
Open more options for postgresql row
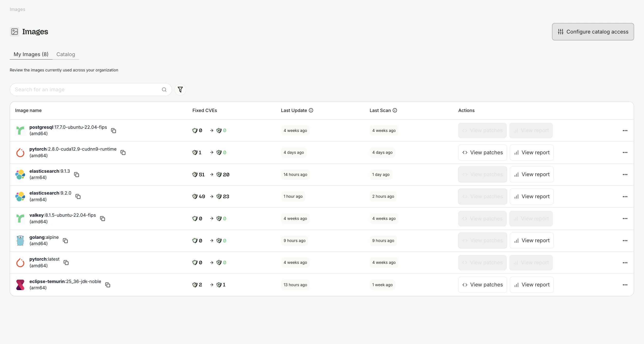(x=625, y=131)
